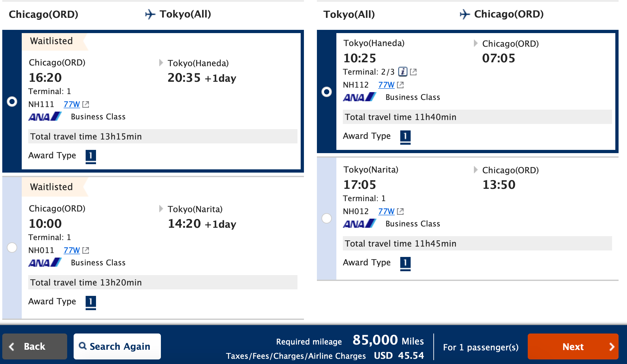Open the 77W aircraft link for NH012
The image size is (627, 364).
386,212
